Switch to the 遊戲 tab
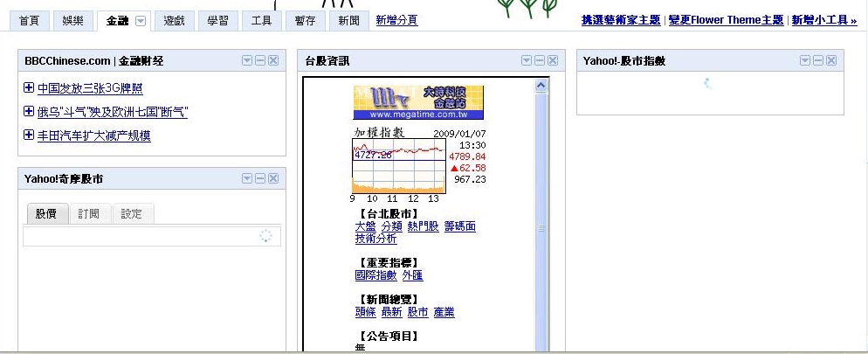The height and width of the screenshot is (354, 868). [175, 21]
